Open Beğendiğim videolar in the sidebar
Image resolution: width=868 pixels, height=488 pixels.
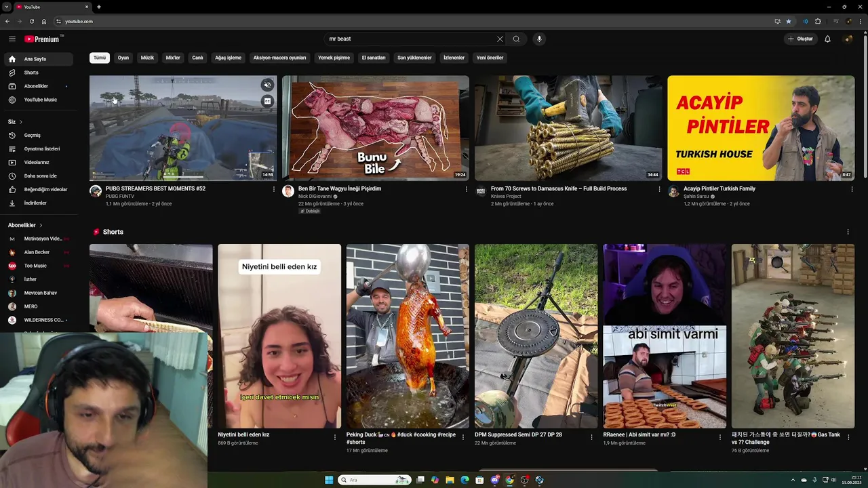click(x=39, y=189)
